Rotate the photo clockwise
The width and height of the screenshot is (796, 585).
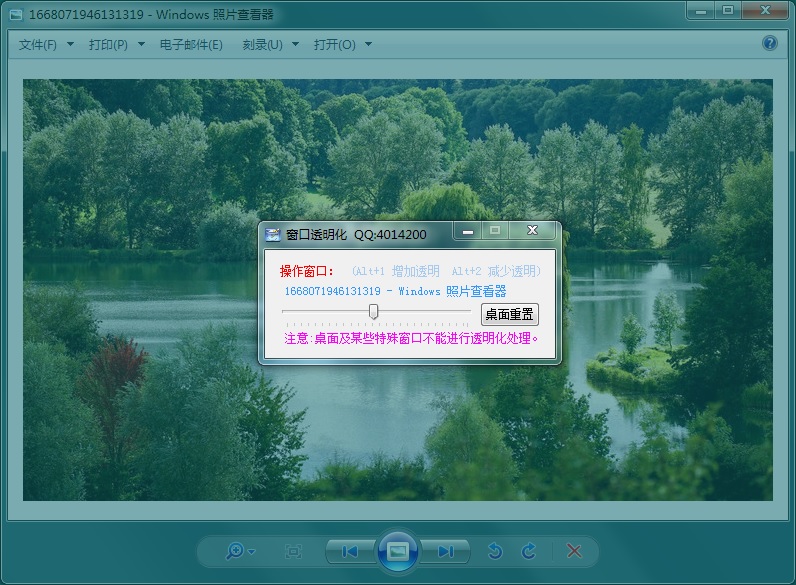(528, 551)
